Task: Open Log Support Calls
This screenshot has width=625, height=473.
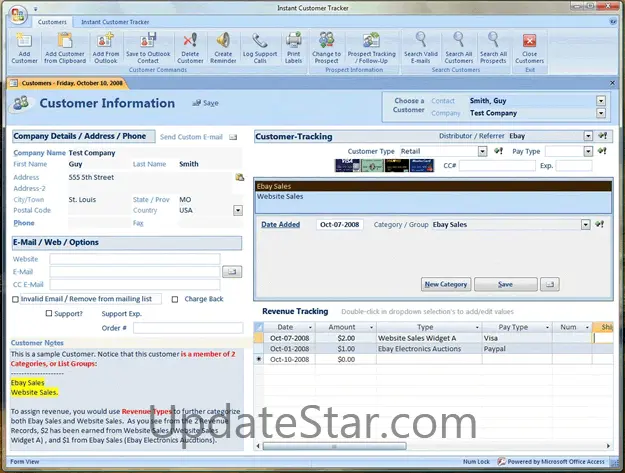Action: [x=260, y=41]
